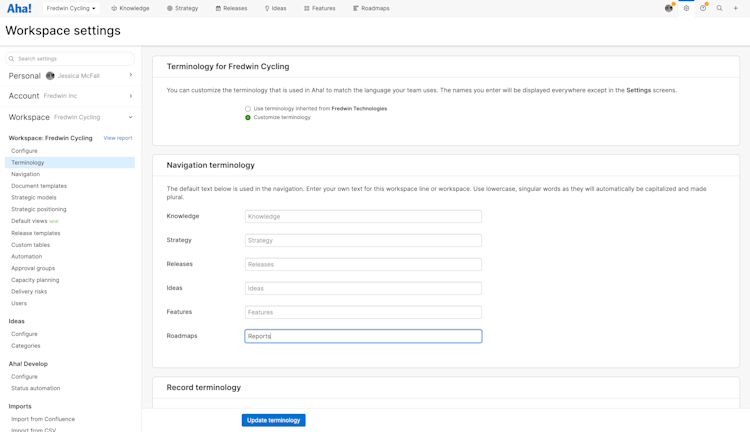The height and width of the screenshot is (432, 750).
Task: Open Configure under Aha! Develop
Action: coord(24,377)
